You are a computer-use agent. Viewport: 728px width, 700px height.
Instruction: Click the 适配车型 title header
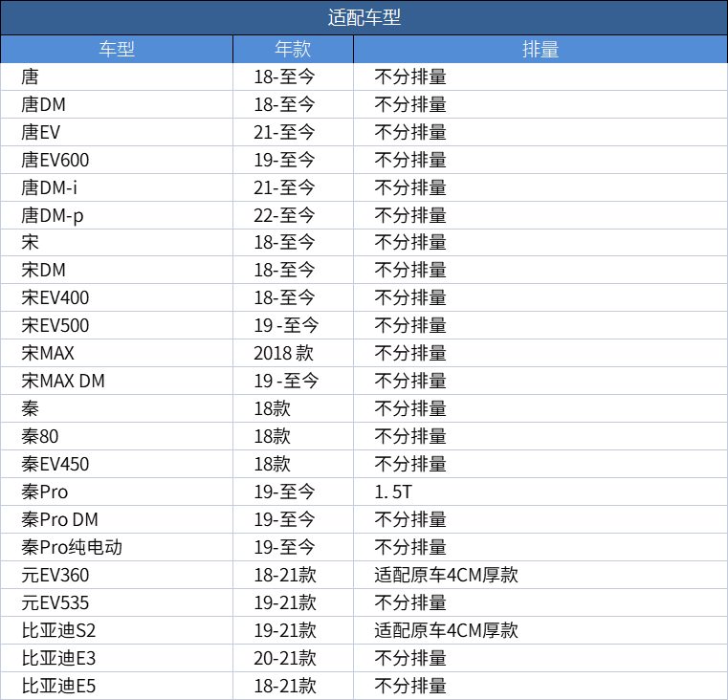364,17
